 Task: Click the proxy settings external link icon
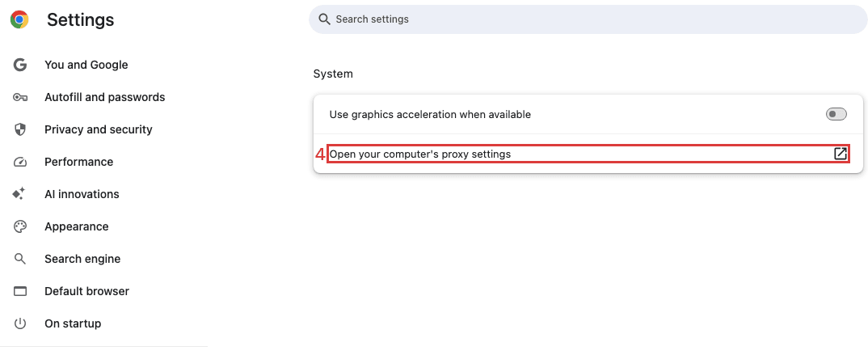coord(841,154)
